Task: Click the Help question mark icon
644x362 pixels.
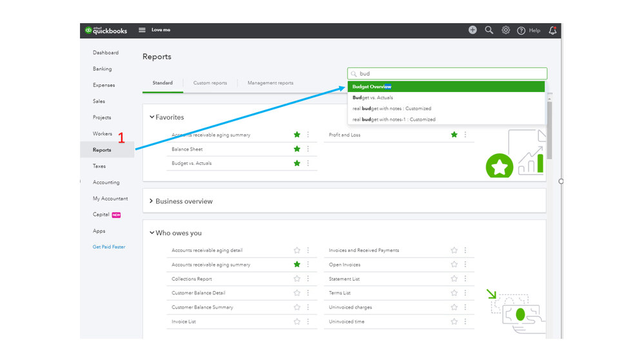Action: click(521, 30)
